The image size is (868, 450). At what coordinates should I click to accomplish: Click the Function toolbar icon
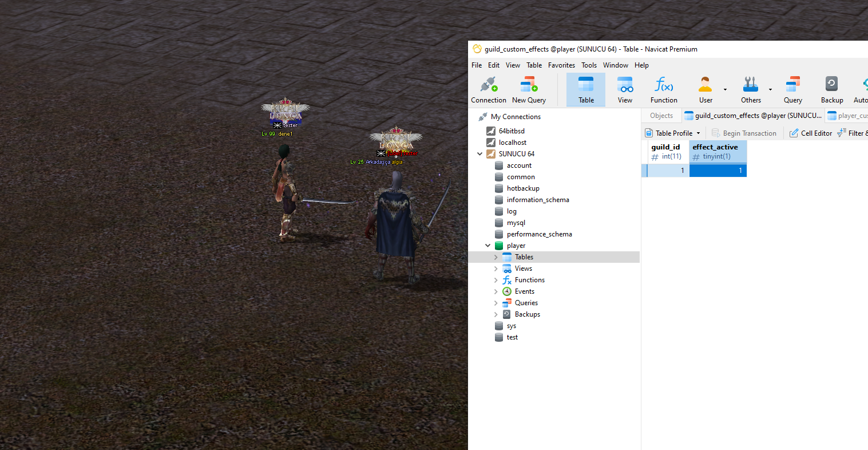[664, 90]
